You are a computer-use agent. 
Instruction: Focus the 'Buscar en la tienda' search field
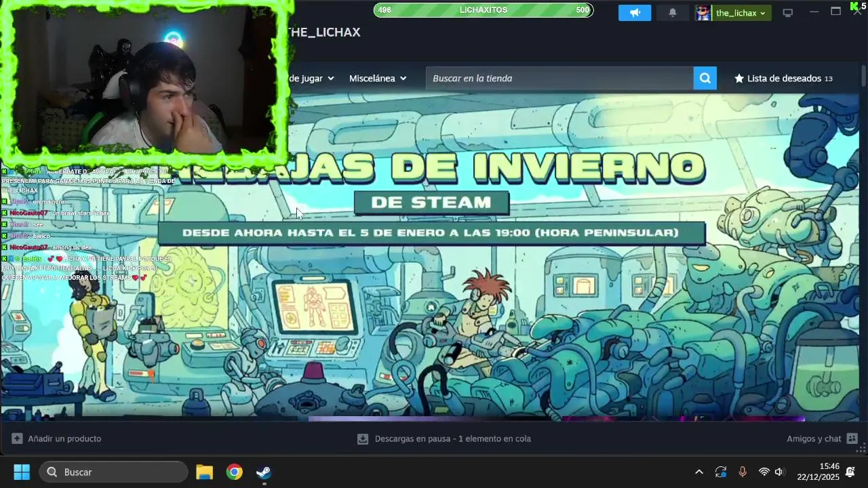559,78
